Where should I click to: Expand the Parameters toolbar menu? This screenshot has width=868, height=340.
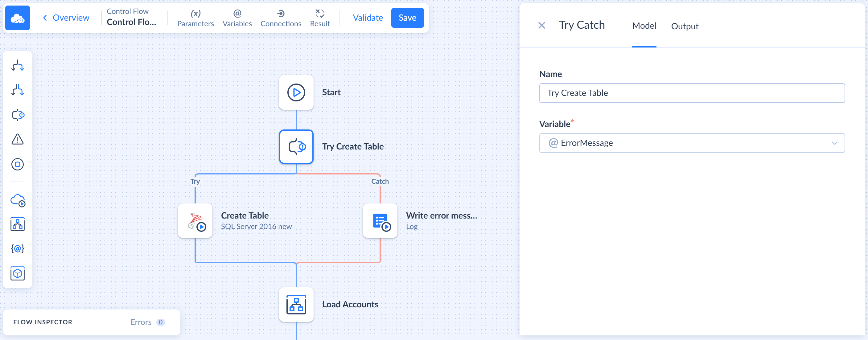click(196, 18)
